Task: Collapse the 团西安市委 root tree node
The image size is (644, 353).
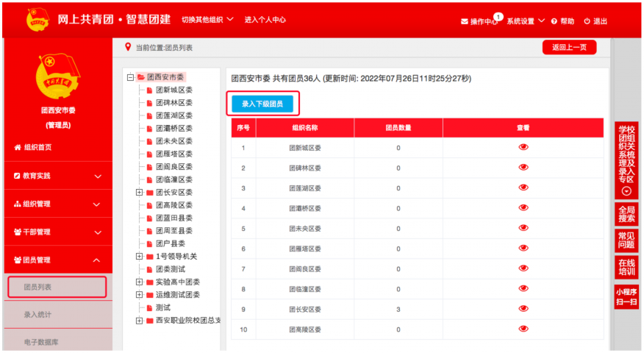Action: (130, 76)
